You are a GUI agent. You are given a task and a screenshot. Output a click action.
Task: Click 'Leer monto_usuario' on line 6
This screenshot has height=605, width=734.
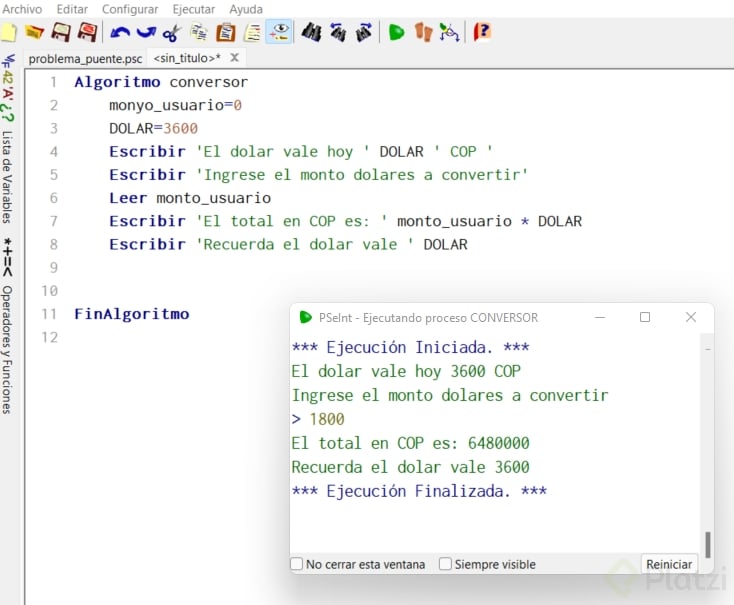click(x=190, y=198)
